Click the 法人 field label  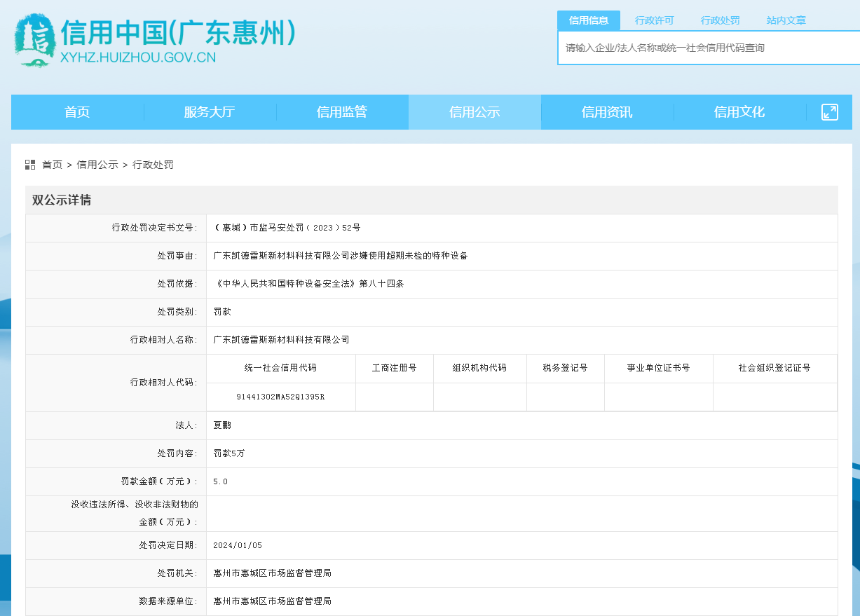187,425
